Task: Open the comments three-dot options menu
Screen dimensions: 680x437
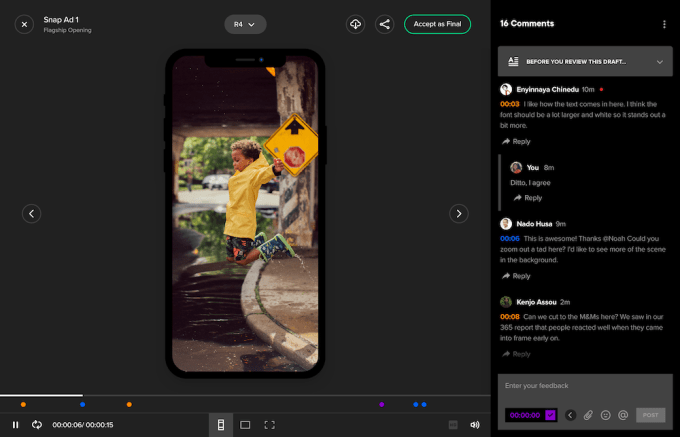Action: coord(664,24)
